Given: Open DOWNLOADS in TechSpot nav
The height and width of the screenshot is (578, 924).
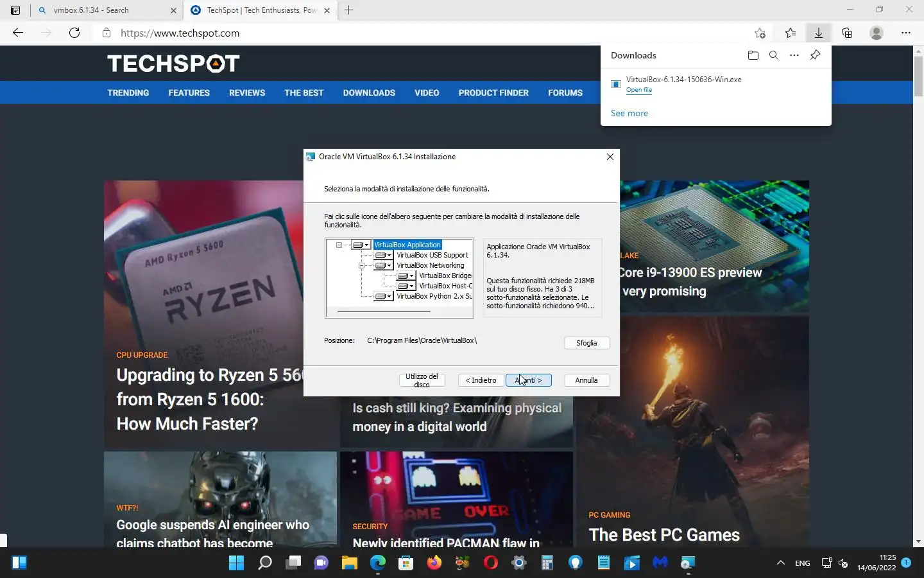Looking at the screenshot, I should 369,92.
